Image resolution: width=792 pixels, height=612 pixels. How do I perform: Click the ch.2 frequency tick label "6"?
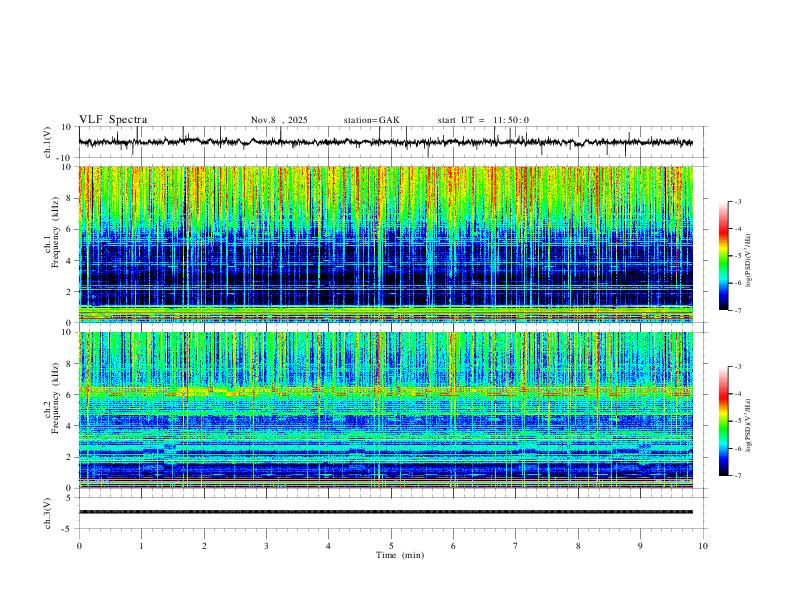[x=69, y=395]
